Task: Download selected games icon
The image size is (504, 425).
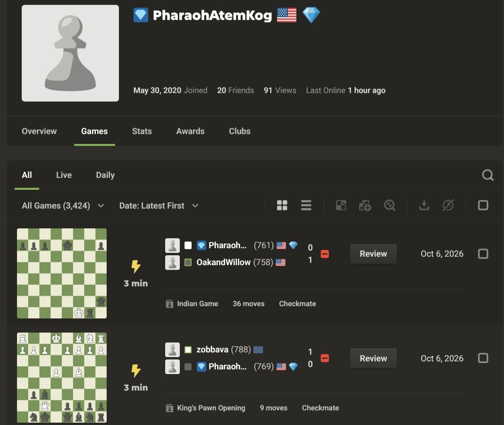Action: click(x=424, y=205)
